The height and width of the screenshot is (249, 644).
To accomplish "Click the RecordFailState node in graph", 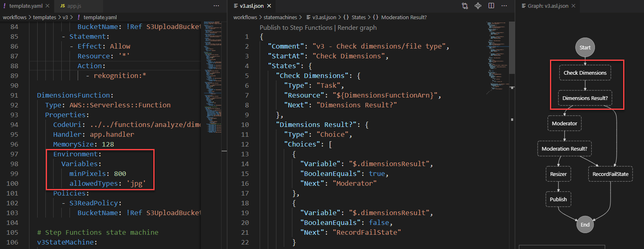I will click(610, 174).
